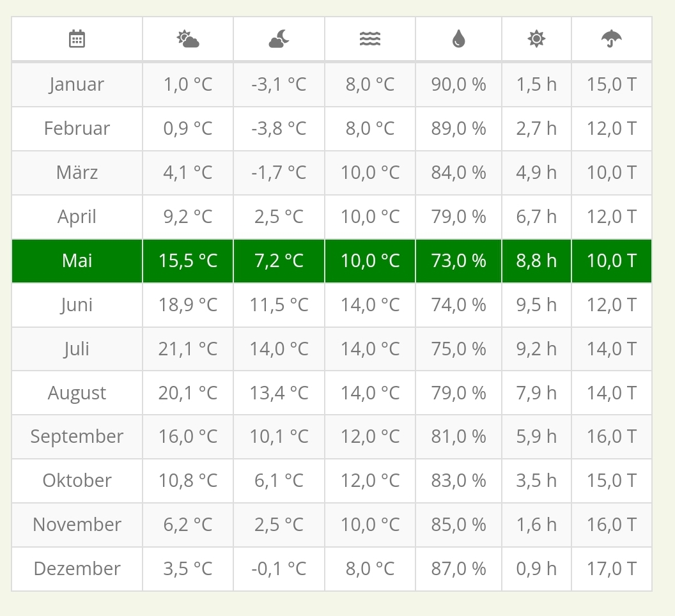Viewport: 675px width, 616px height.
Task: Select the Juli daytime value 21,1 °C
Action: coord(188,349)
